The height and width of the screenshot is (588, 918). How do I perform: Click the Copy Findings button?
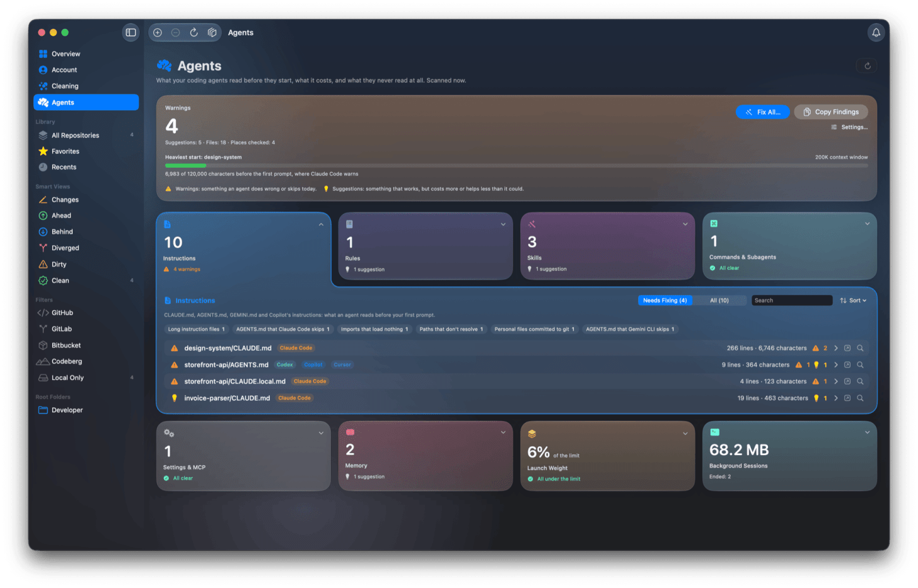coord(831,112)
